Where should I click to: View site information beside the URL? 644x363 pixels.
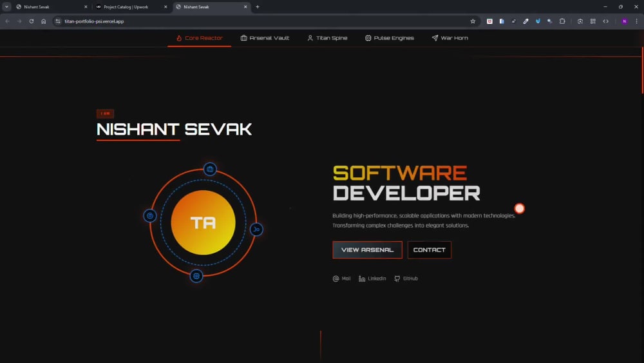point(58,21)
